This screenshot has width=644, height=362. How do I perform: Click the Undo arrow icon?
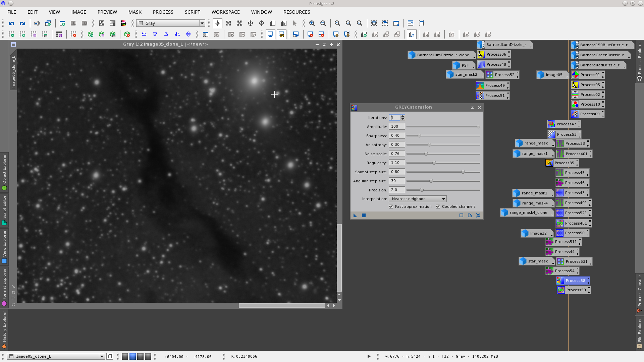[x=11, y=23]
